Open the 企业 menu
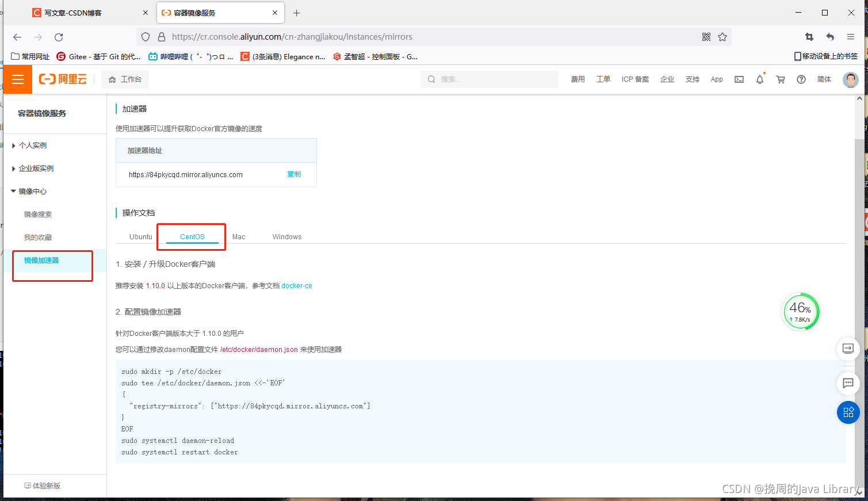868x501 pixels. click(667, 79)
